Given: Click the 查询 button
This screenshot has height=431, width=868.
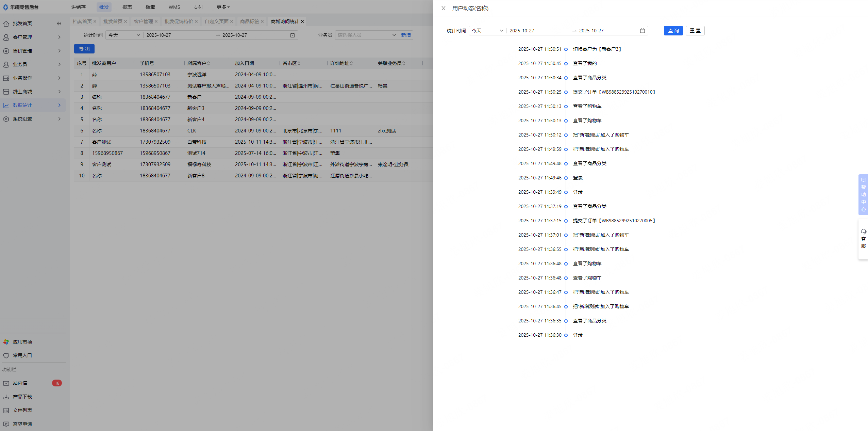Looking at the screenshot, I should (x=673, y=31).
